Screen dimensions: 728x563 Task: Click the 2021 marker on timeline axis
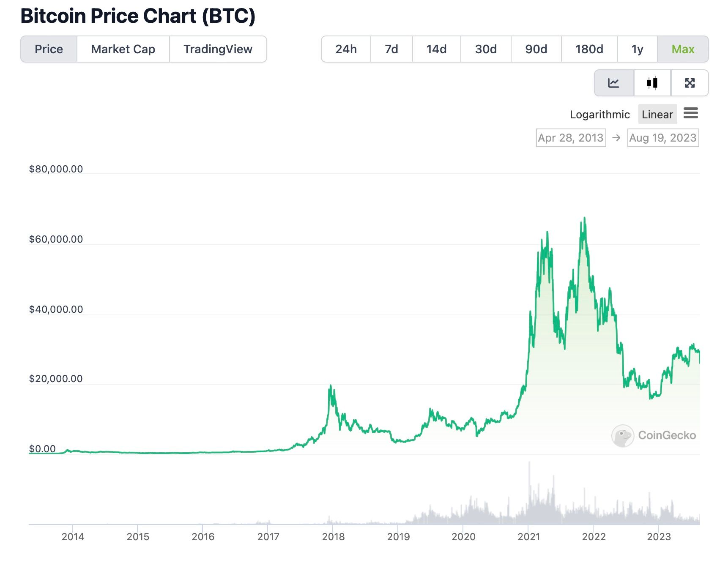528,536
